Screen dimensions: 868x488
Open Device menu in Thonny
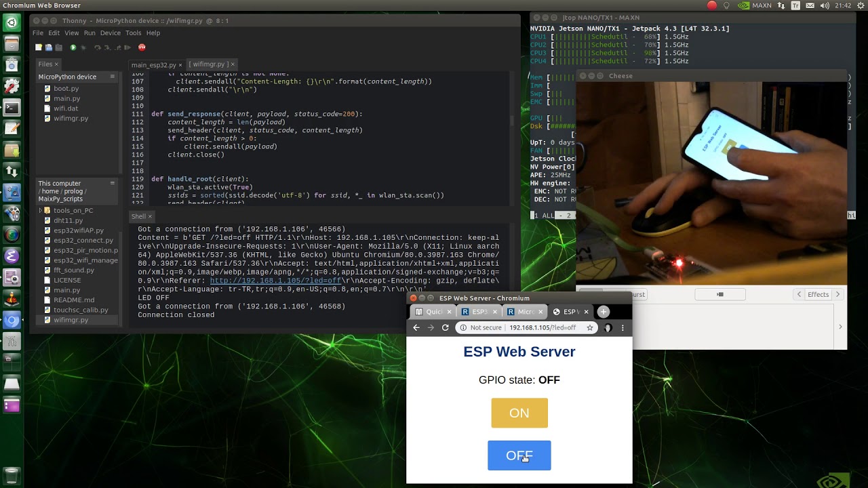(111, 33)
